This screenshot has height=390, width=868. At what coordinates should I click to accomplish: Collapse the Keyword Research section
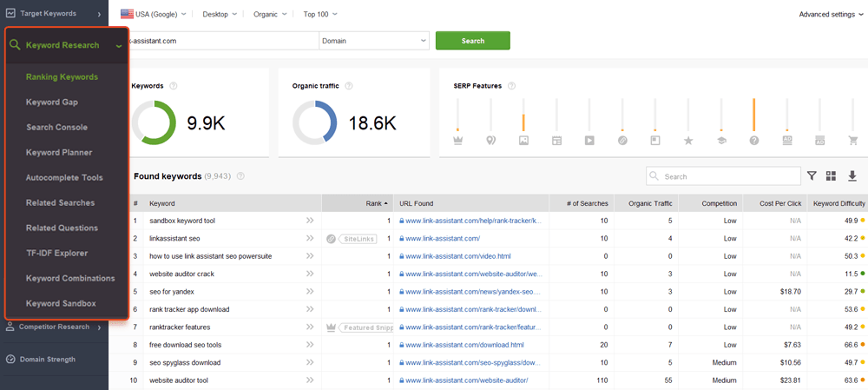(x=119, y=45)
